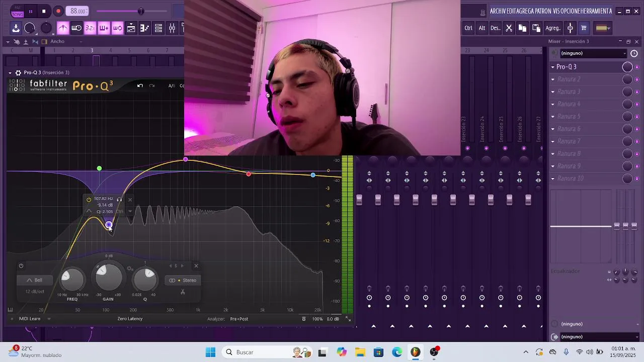Toggle A/B comparison in Pro-Q 3
This screenshot has width=644, height=362.
[172, 85]
